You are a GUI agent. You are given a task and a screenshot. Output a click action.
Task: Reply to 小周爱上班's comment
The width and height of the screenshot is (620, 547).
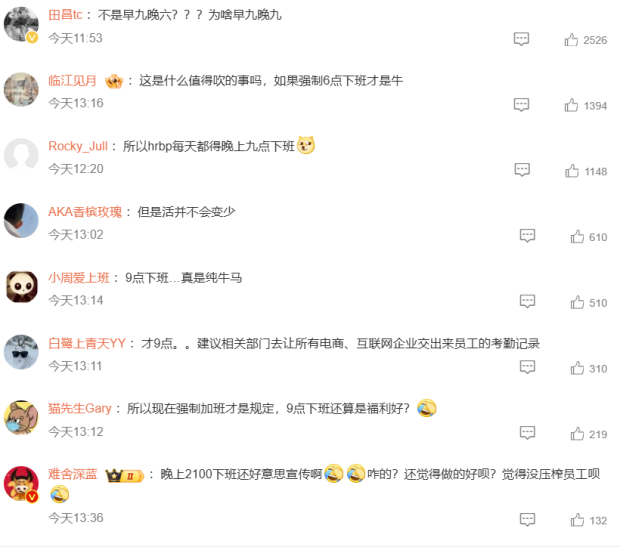(x=527, y=301)
